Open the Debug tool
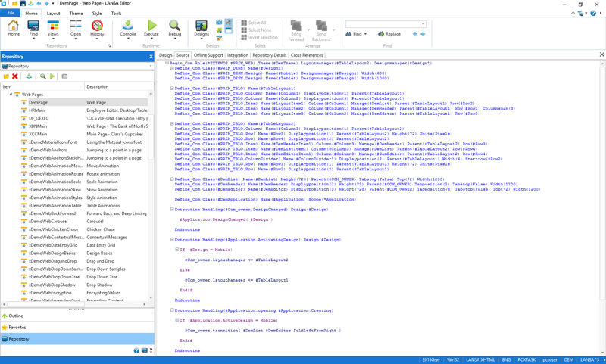The height and width of the screenshot is (364, 606). 174,27
